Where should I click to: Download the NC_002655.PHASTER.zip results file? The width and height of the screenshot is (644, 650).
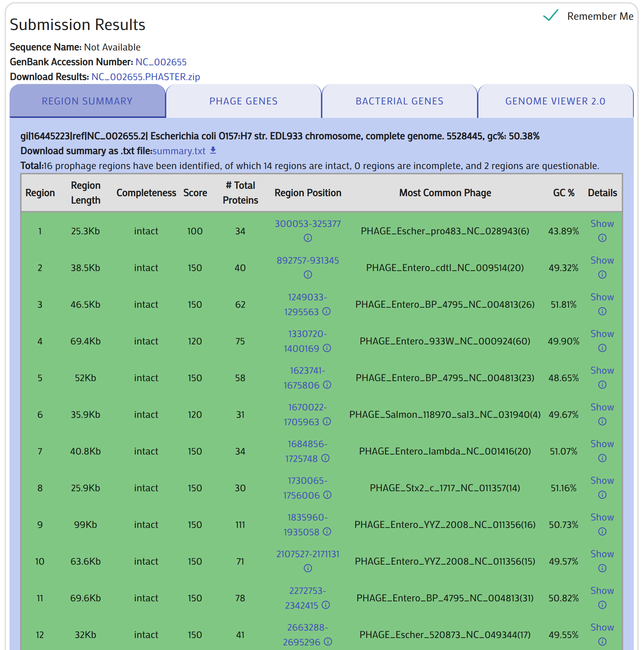point(145,77)
